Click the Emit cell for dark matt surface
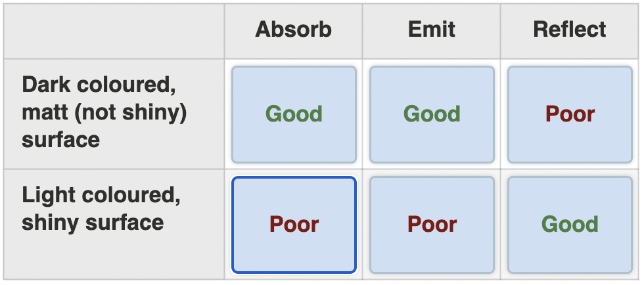This screenshot has height=285, width=644. tap(432, 114)
